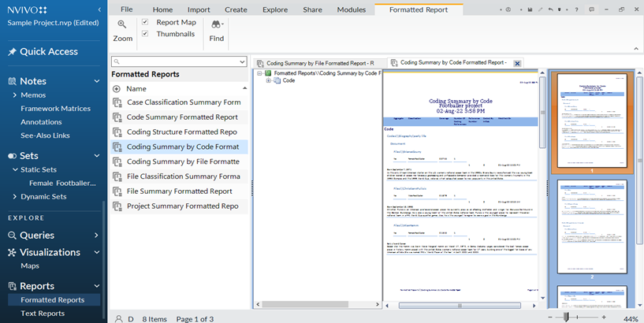The image size is (644, 323).
Task: Switch to Coding Summary by File report tab
Action: [320, 62]
